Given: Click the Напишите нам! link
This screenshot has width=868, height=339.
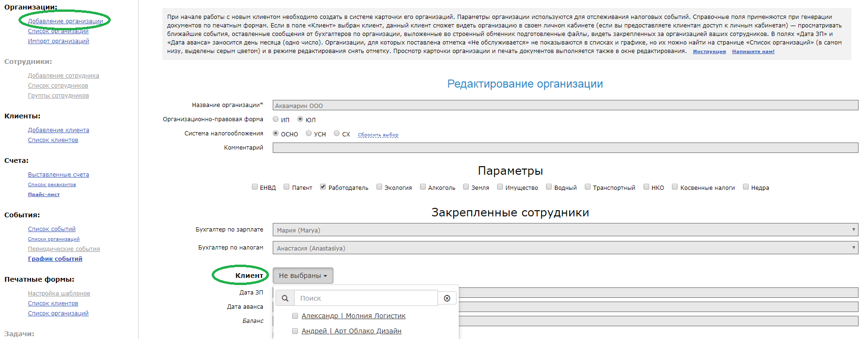Looking at the screenshot, I should tap(753, 52).
